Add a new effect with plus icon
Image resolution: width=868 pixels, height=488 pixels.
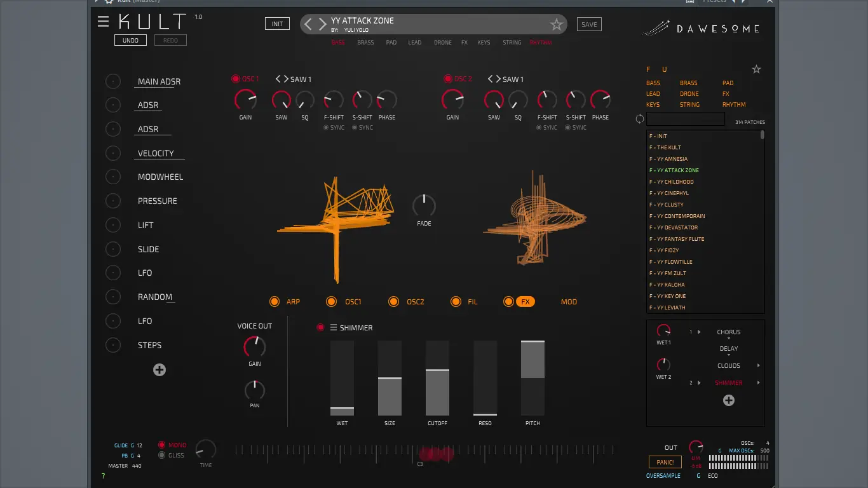[729, 400]
